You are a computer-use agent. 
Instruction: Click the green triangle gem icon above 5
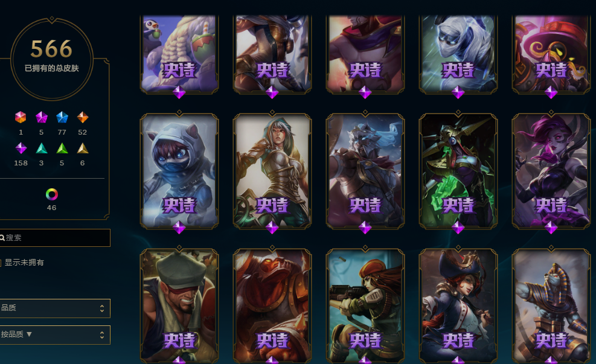pos(62,148)
